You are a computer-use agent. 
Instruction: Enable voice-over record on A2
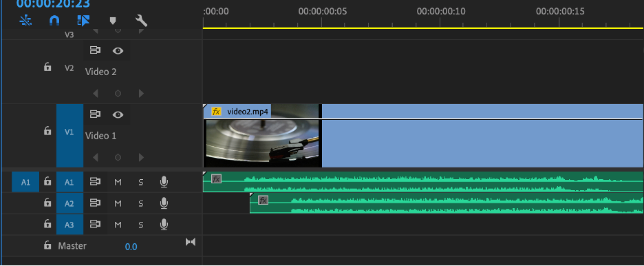click(x=164, y=203)
